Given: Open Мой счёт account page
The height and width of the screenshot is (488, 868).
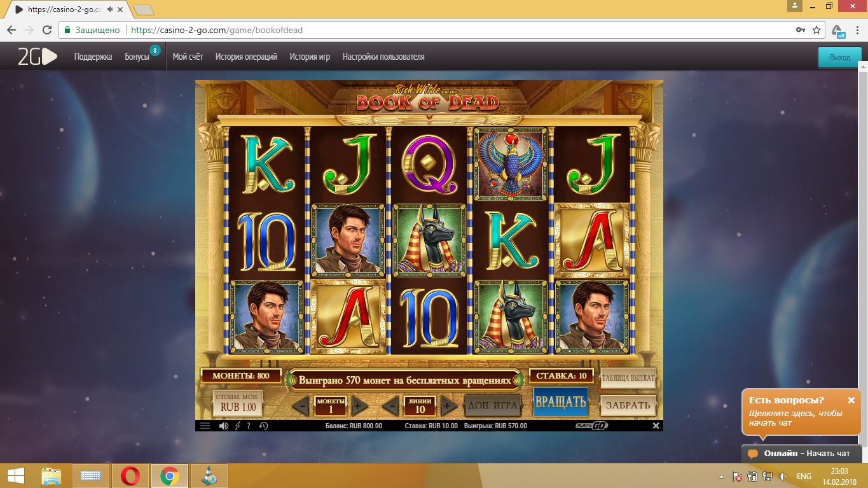Looking at the screenshot, I should pyautogui.click(x=188, y=57).
